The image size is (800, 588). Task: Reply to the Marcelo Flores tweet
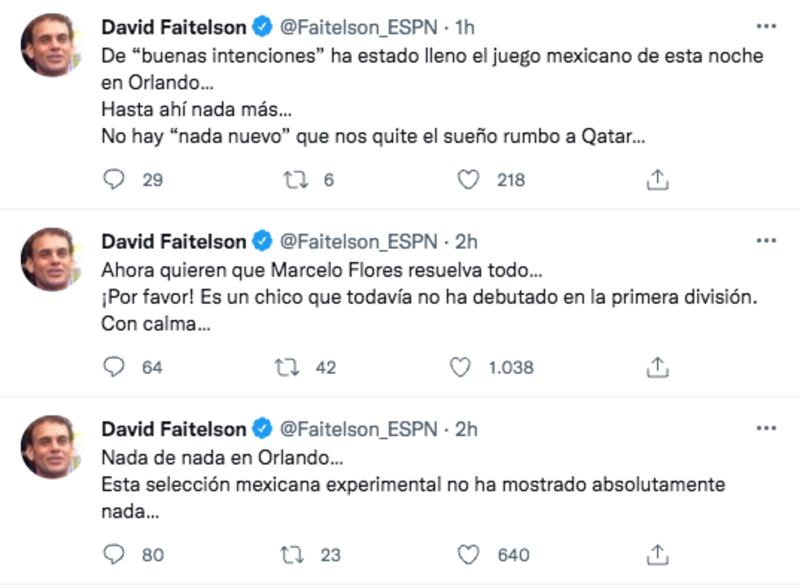pos(115,367)
